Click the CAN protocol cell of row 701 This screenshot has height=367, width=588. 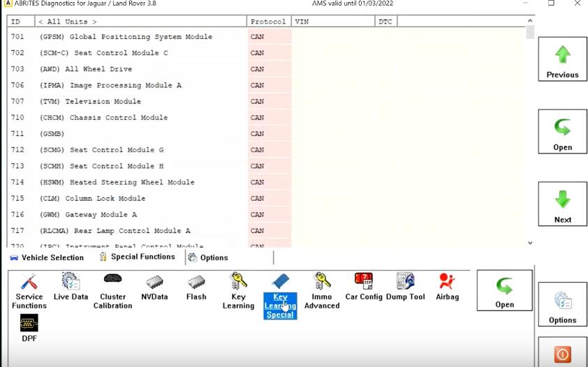[270, 37]
